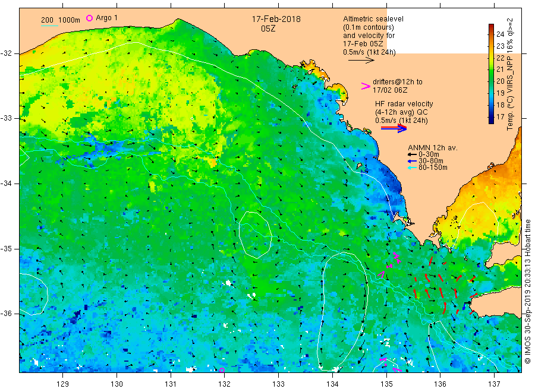Click the dark blue bottom of the colour bar

tap(491, 121)
